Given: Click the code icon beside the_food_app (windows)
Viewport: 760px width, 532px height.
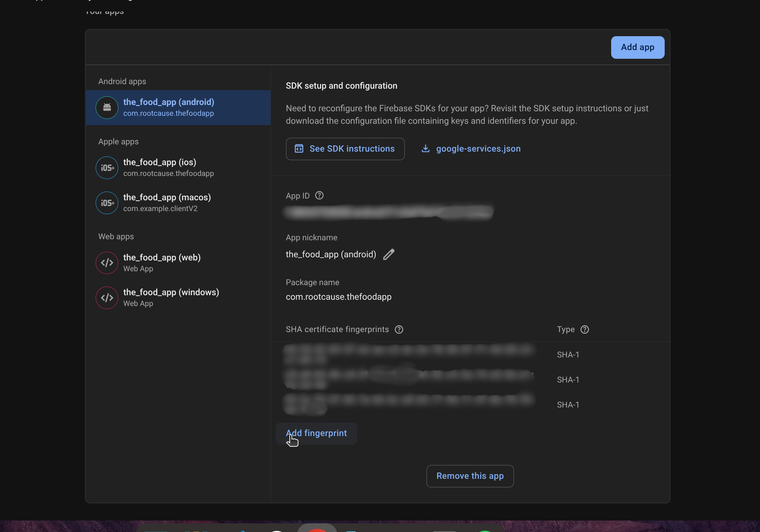Looking at the screenshot, I should [x=107, y=298].
